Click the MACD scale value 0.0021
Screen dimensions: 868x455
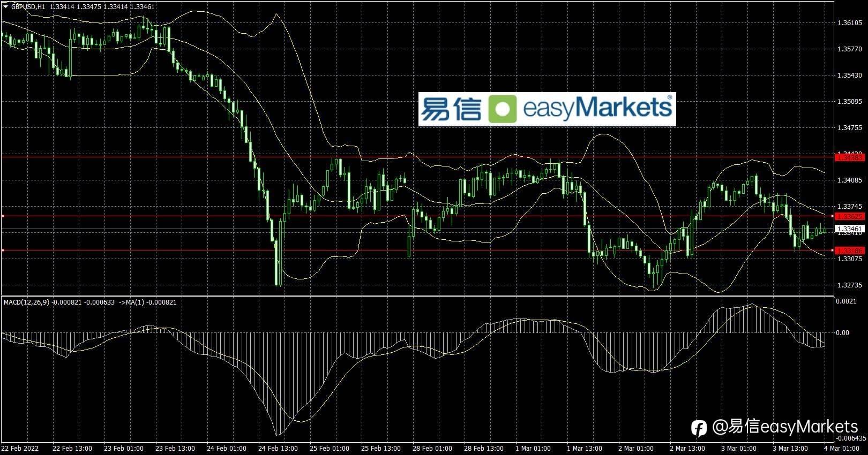846,301
